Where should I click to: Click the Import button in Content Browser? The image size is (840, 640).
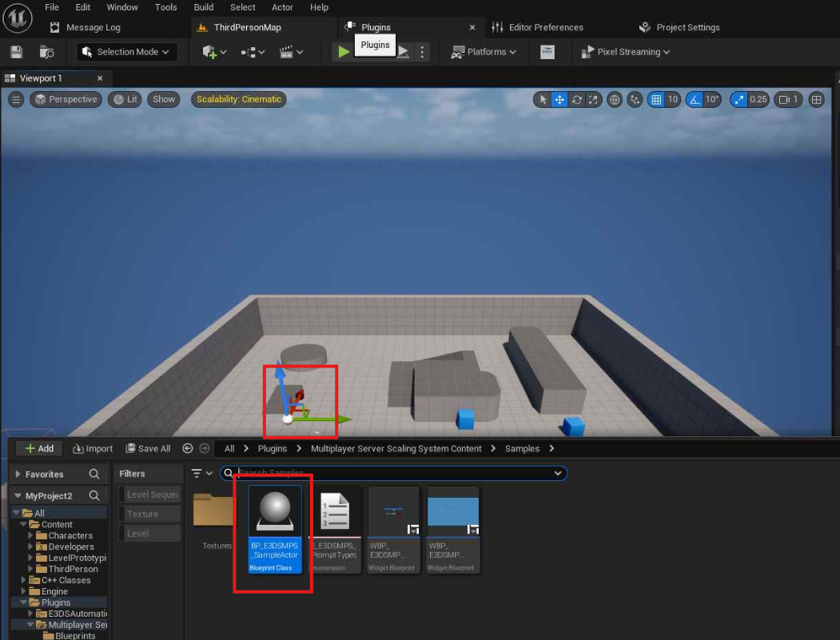[93, 449]
